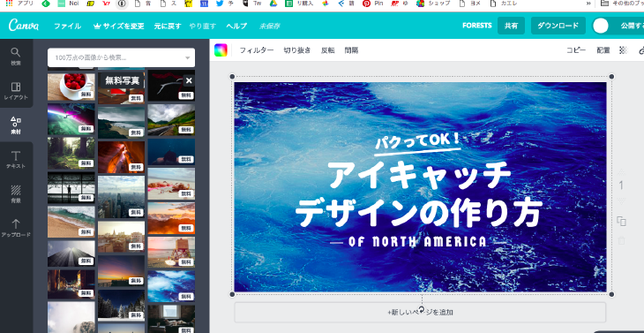Screen dimensions: 644x333
Task: Open the 配置 arrange menu
Action: [603, 50]
